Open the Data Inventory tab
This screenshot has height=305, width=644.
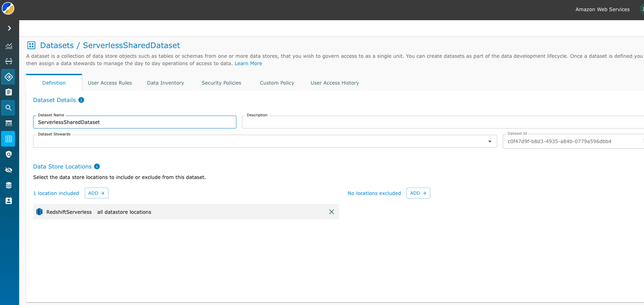166,83
